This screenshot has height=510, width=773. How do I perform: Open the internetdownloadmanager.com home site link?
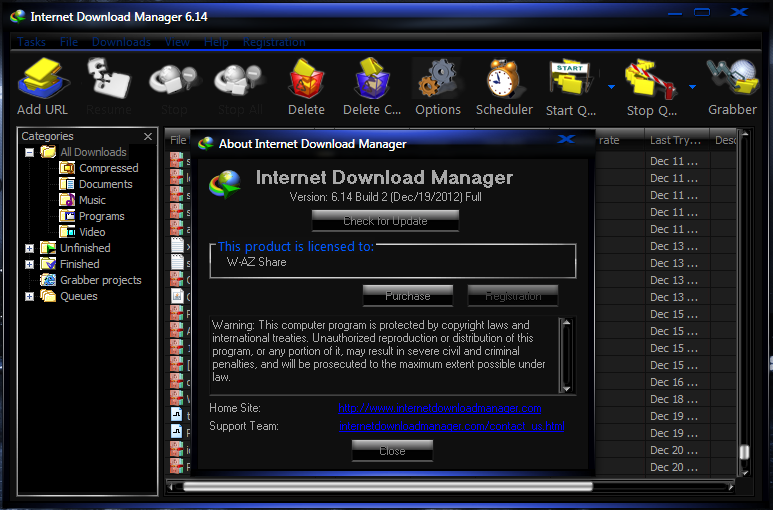[440, 408]
